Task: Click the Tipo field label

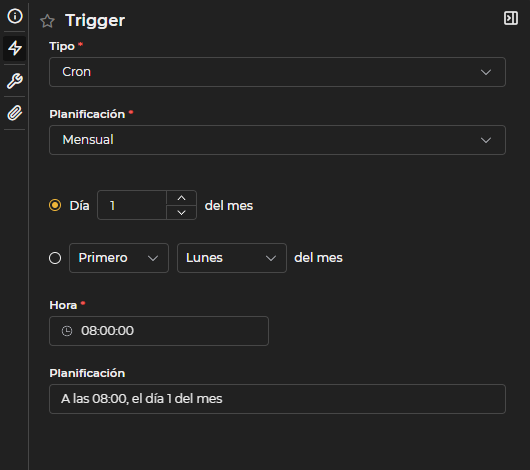Action: [x=62, y=46]
